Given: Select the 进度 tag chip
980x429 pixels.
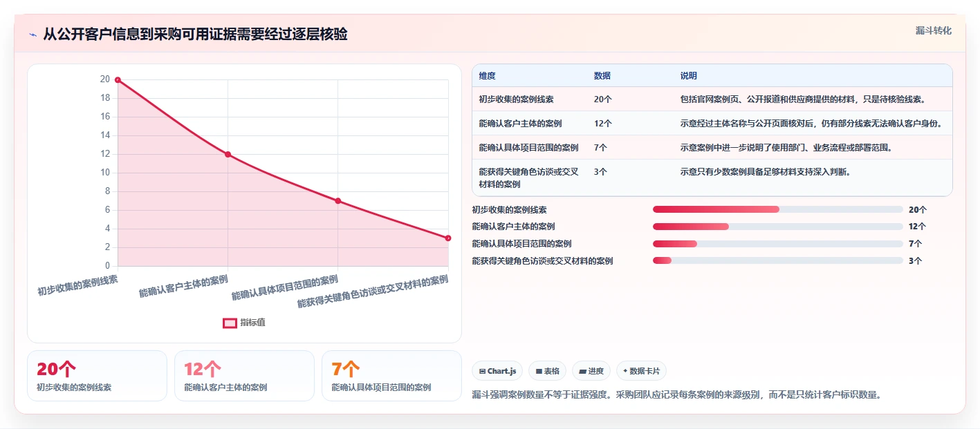Looking at the screenshot, I should (x=591, y=371).
